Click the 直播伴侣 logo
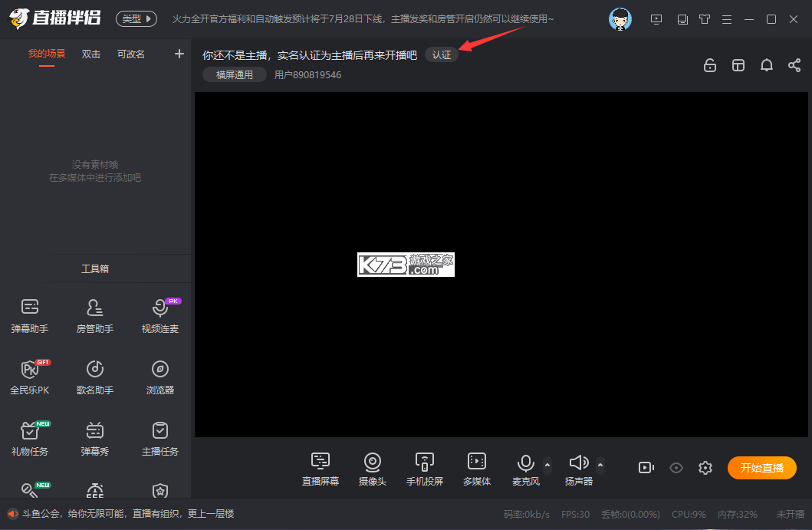812x530 pixels. click(x=55, y=18)
